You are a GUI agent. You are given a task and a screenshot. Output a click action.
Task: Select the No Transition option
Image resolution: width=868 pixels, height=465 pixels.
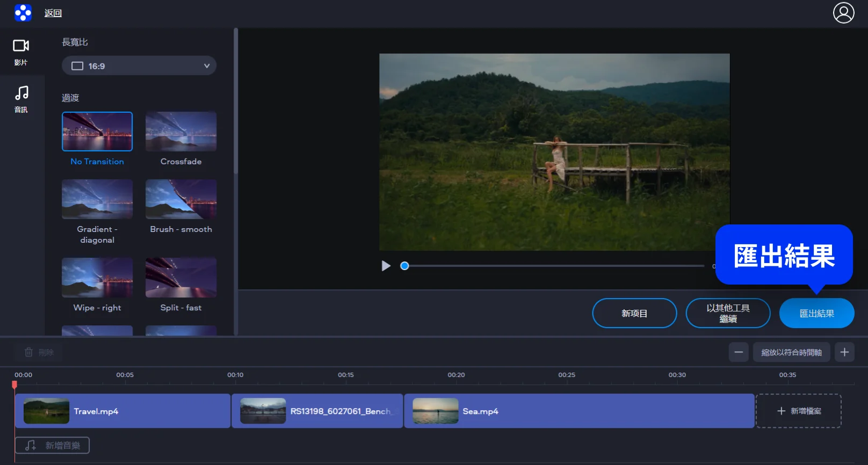point(97,132)
